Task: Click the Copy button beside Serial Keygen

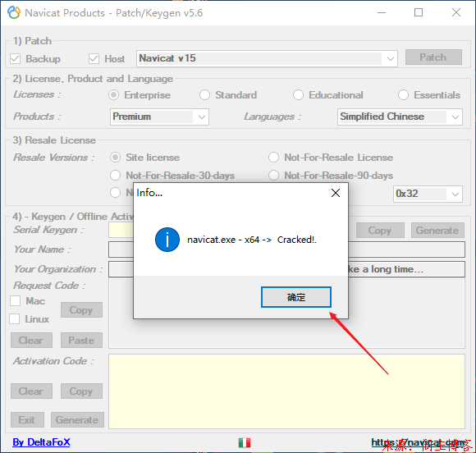Action: pos(380,231)
